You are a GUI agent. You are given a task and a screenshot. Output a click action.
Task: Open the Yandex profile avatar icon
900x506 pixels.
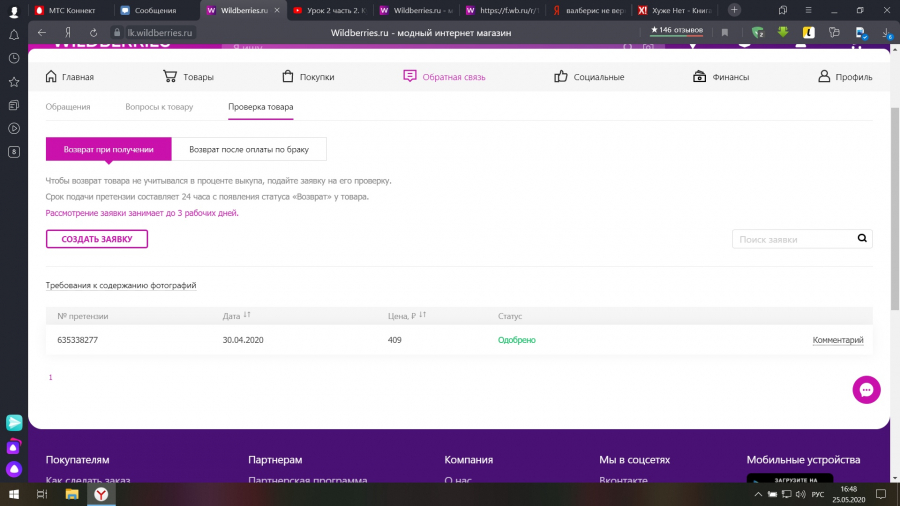14,11
